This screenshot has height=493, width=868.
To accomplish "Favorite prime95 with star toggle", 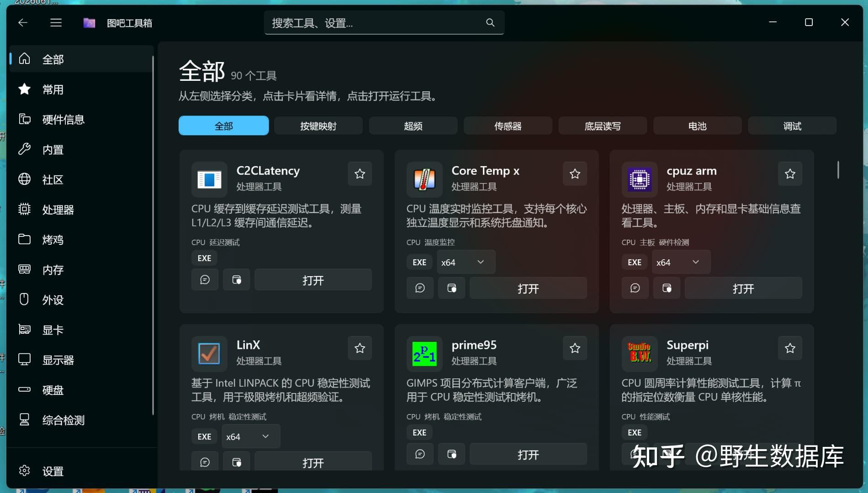I will (x=575, y=348).
